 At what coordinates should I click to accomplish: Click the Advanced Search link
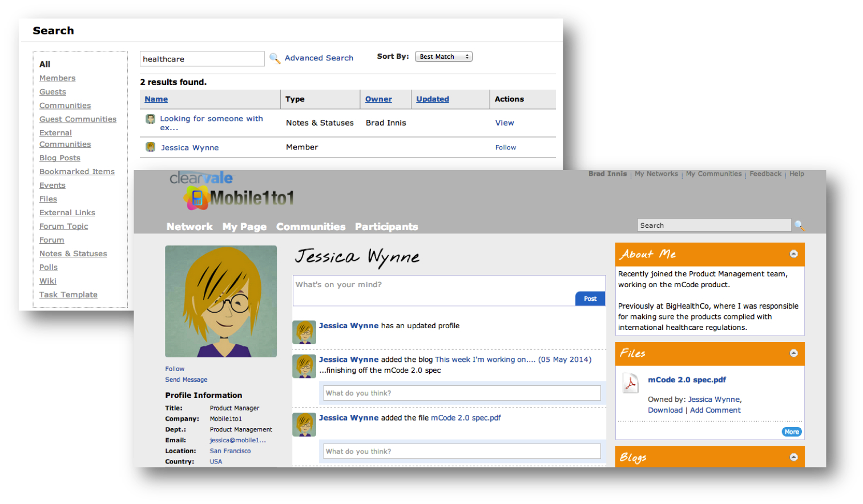click(318, 58)
